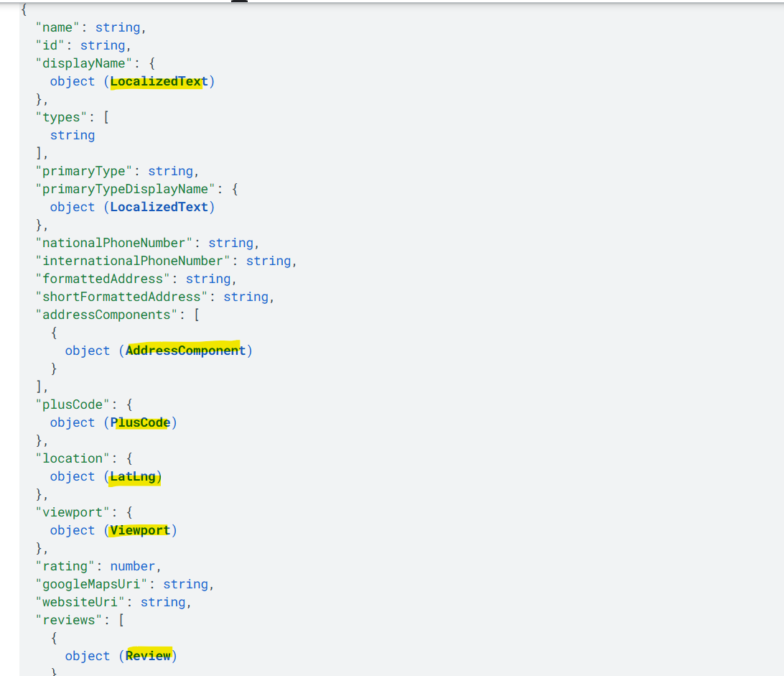Click string type after "nationalPhoneNumber"

[x=230, y=244]
